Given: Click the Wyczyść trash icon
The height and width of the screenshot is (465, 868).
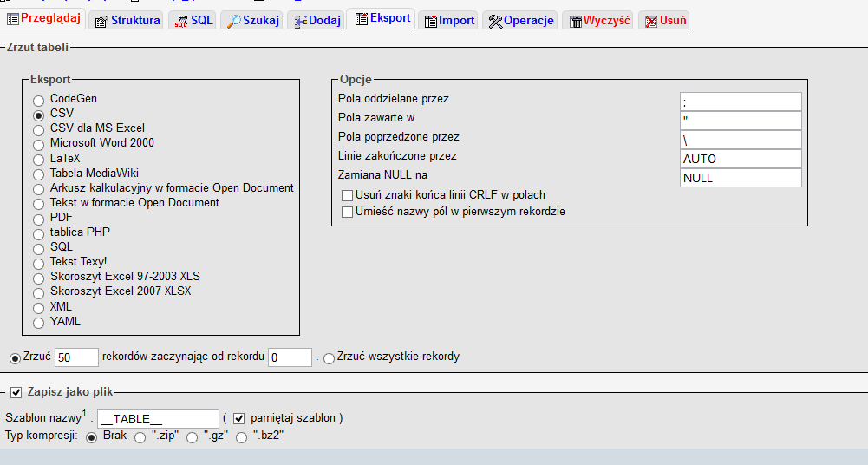Looking at the screenshot, I should click(576, 22).
